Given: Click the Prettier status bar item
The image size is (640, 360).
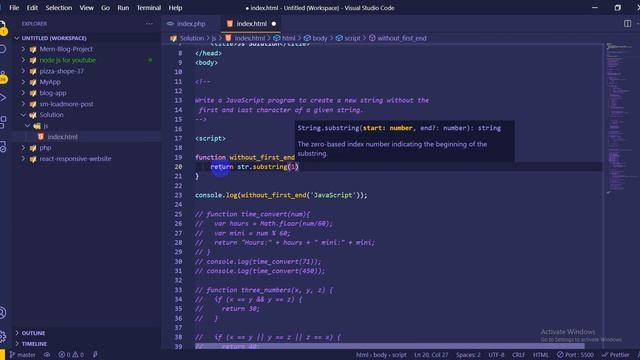Looking at the screenshot, I should coord(616,355).
